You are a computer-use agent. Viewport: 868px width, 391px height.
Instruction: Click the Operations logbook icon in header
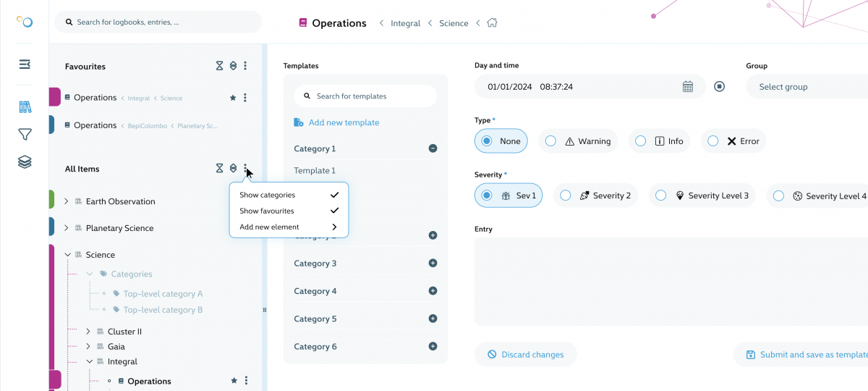tap(303, 23)
